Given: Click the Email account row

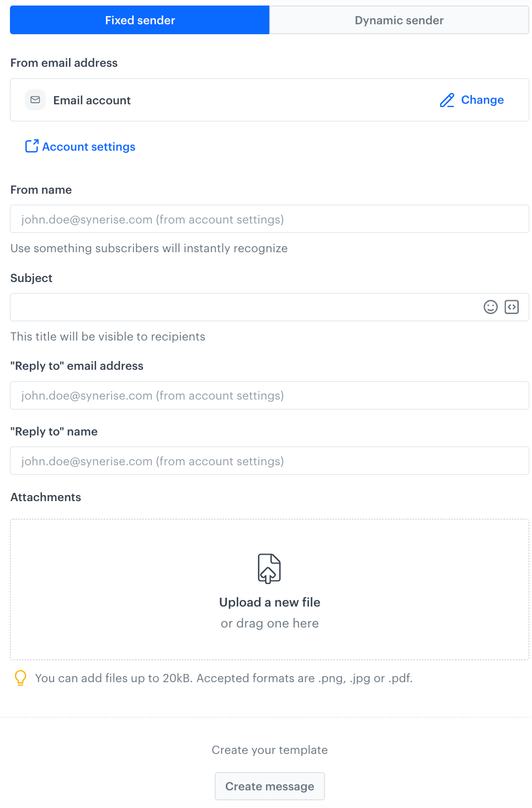Looking at the screenshot, I should [x=92, y=100].
